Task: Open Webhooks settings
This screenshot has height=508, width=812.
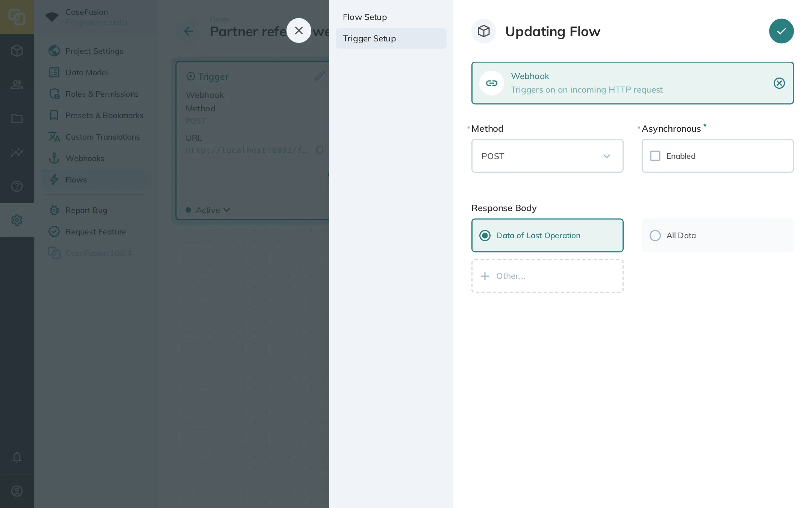Action: tap(96, 158)
